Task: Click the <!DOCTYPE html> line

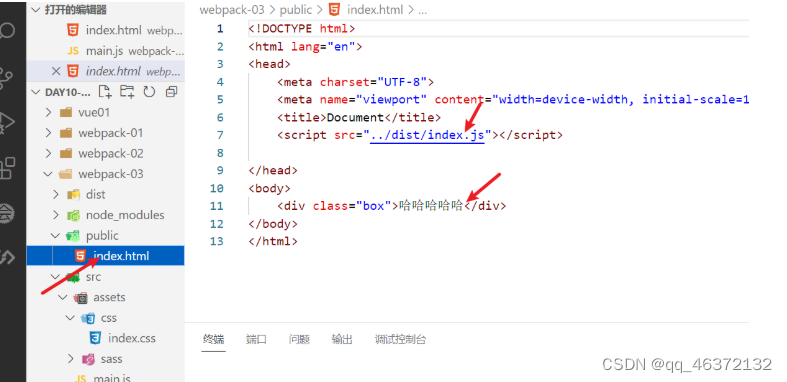Action: 302,29
